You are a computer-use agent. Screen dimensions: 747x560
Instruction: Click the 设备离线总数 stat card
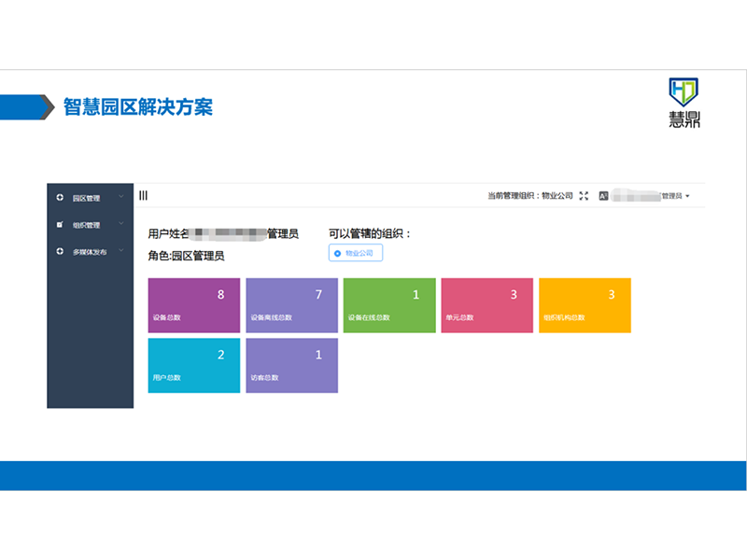point(291,305)
